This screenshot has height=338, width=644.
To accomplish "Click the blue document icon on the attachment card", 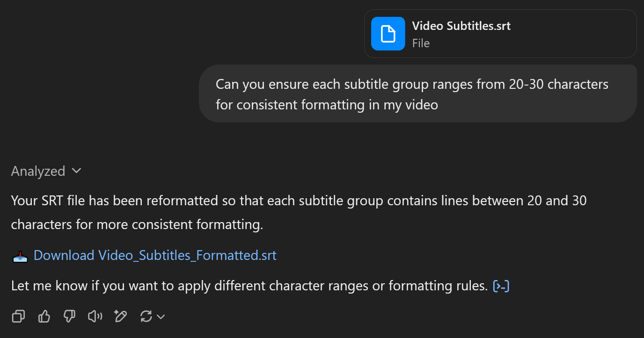I will click(x=388, y=33).
